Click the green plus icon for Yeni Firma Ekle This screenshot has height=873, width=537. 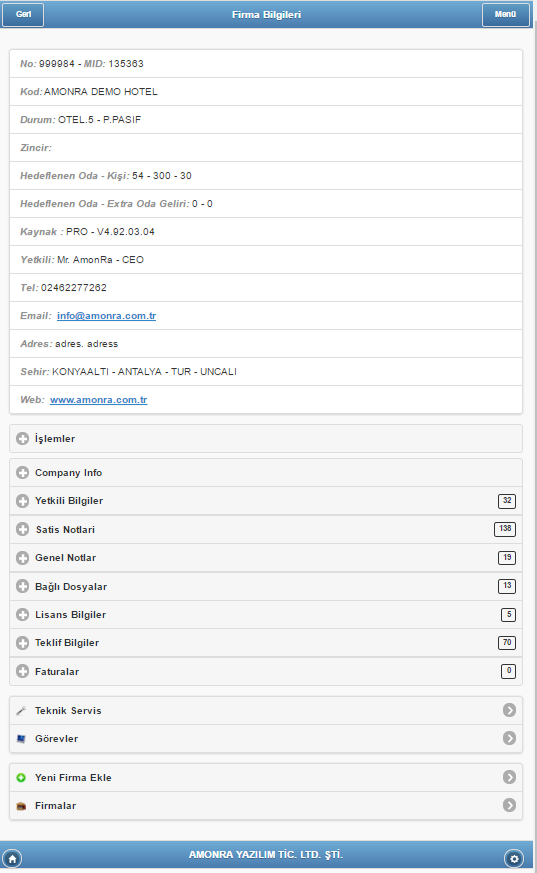21,778
